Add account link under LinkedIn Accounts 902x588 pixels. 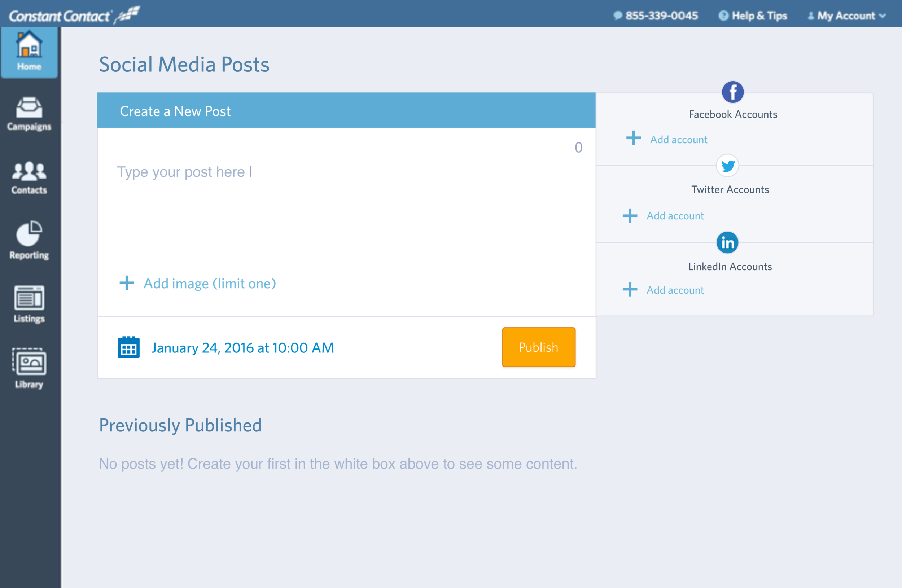675,290
